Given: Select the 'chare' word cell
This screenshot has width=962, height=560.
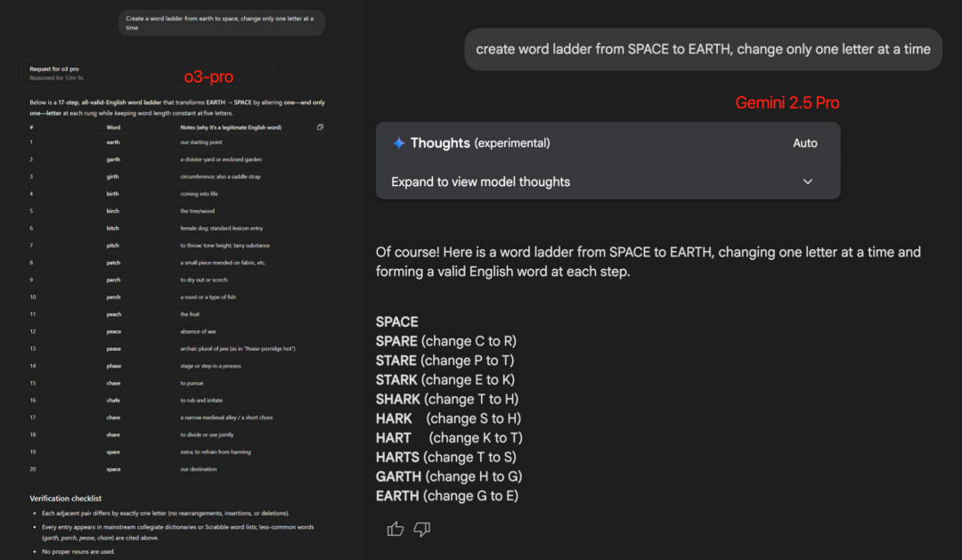Looking at the screenshot, I should coord(113,417).
